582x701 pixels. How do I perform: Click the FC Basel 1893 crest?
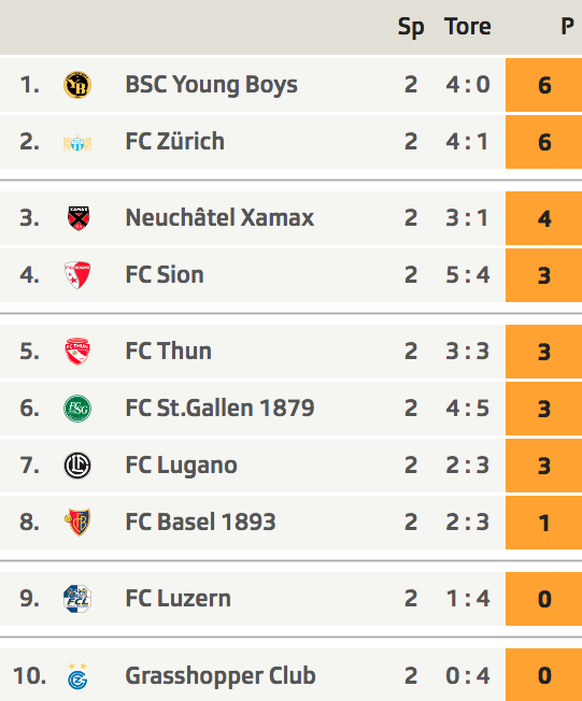(77, 522)
